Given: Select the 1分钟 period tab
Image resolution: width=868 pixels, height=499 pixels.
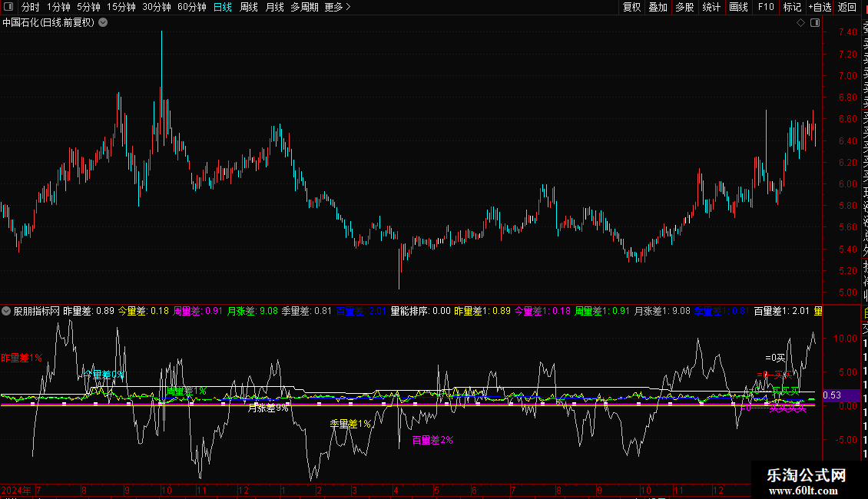Looking at the screenshot, I should coord(58,7).
